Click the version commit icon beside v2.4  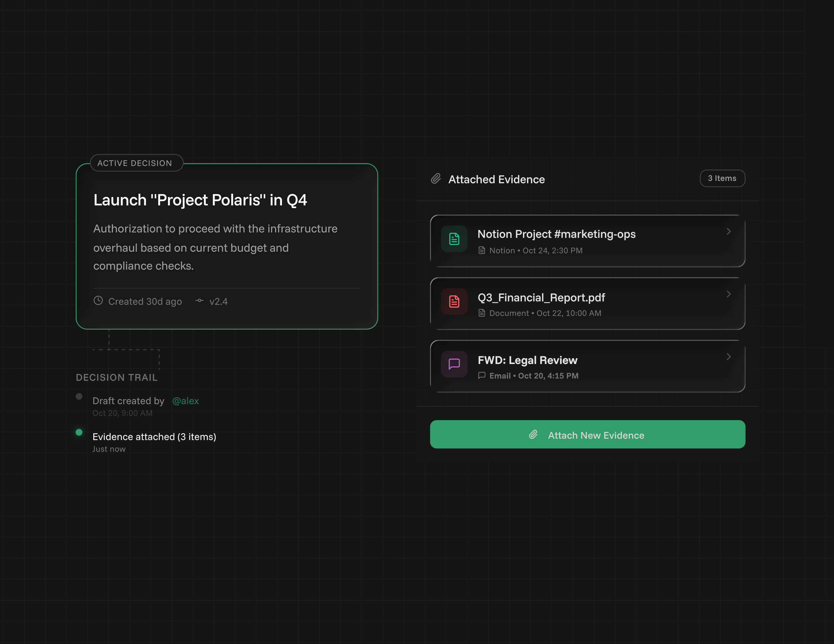coord(199,301)
